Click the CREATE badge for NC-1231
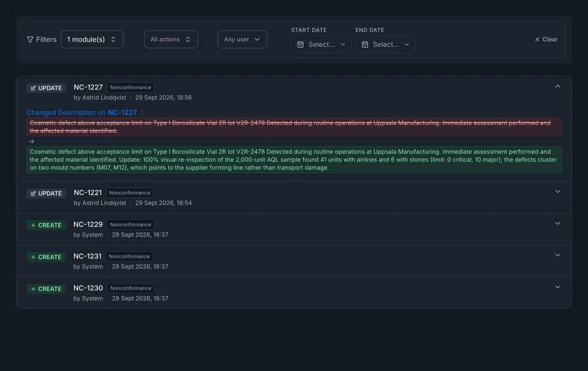588x371 pixels. click(x=46, y=257)
